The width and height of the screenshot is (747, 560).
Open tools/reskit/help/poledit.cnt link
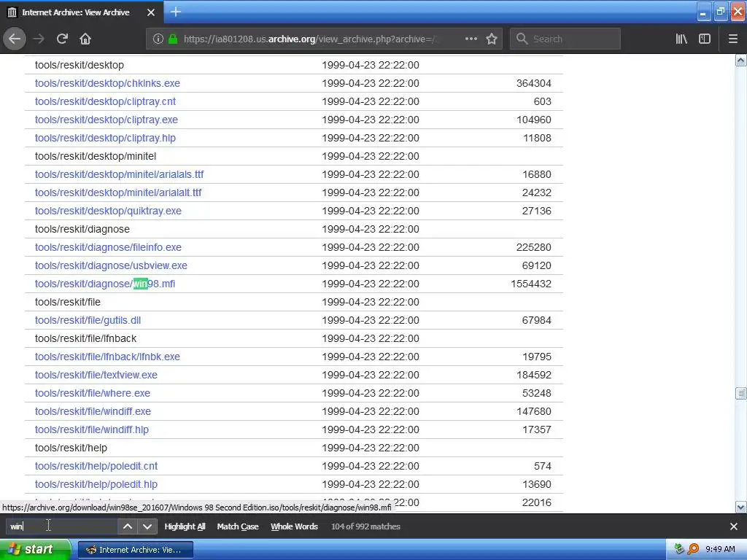[x=96, y=466]
